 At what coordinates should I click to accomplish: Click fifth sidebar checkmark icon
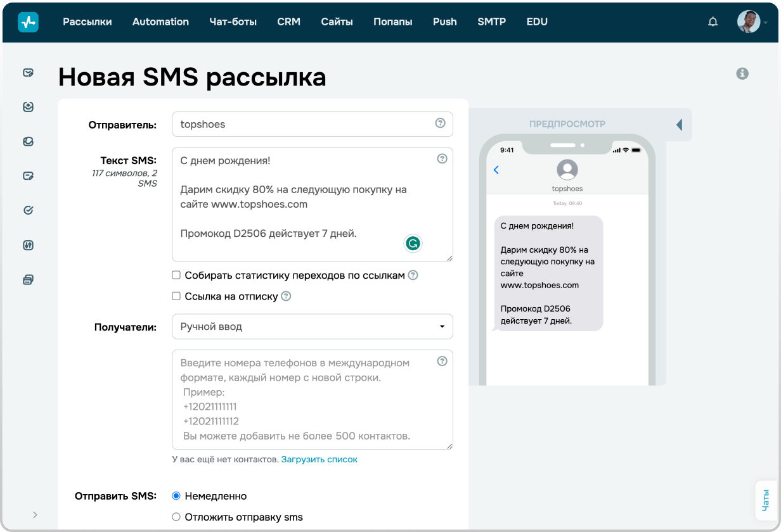click(x=28, y=210)
